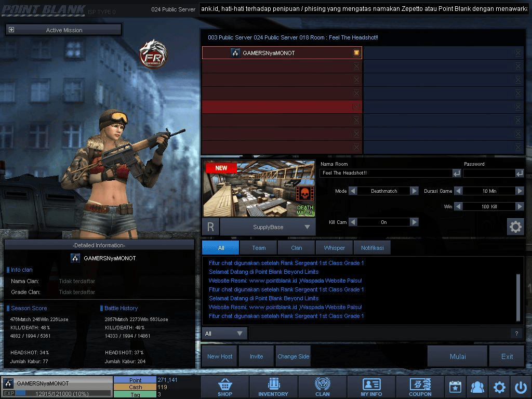Click the chat help question mark
Image resolution: width=532 pixels, height=399 pixels.
[516, 334]
